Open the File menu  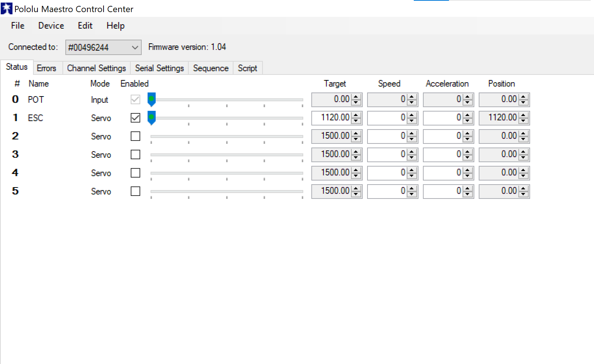click(18, 26)
